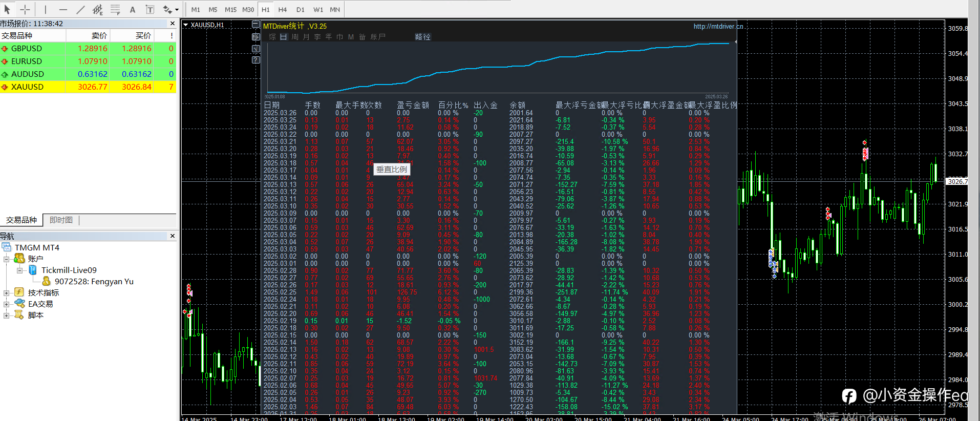Collapse the Tickmill-Live09 node
Image resolution: width=980 pixels, height=421 pixels.
pos(19,270)
